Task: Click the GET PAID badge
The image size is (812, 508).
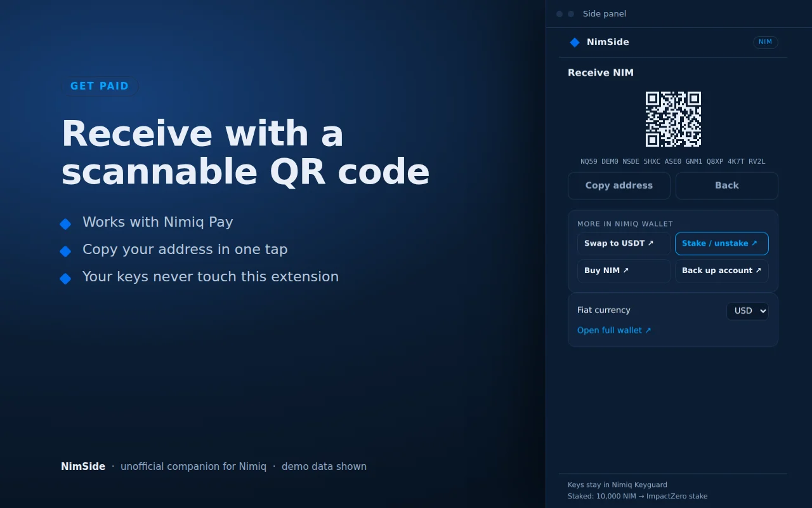Action: [100, 86]
